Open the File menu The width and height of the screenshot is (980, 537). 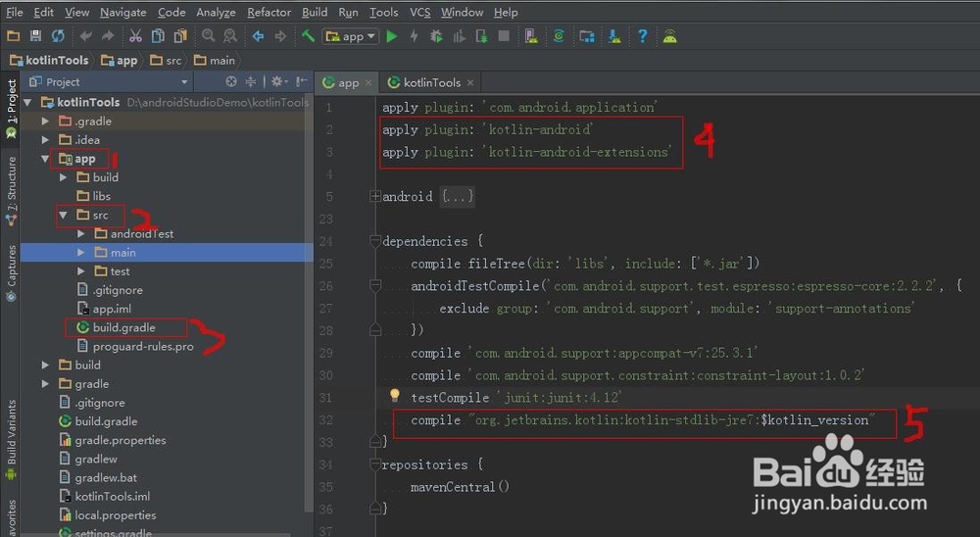click(x=15, y=12)
